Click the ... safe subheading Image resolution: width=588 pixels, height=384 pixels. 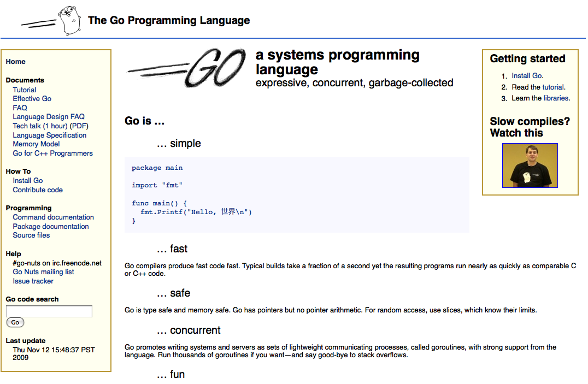click(x=174, y=293)
